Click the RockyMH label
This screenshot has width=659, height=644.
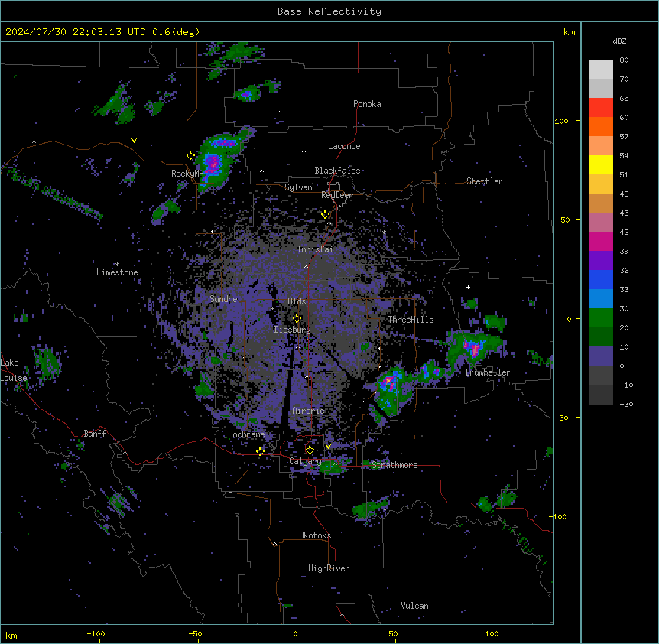[x=187, y=174]
